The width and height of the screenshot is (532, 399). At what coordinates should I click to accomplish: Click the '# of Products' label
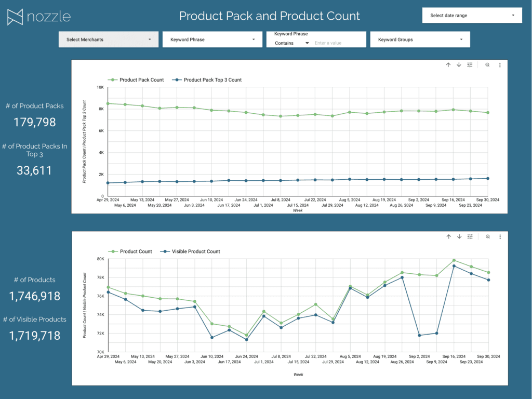pos(35,280)
